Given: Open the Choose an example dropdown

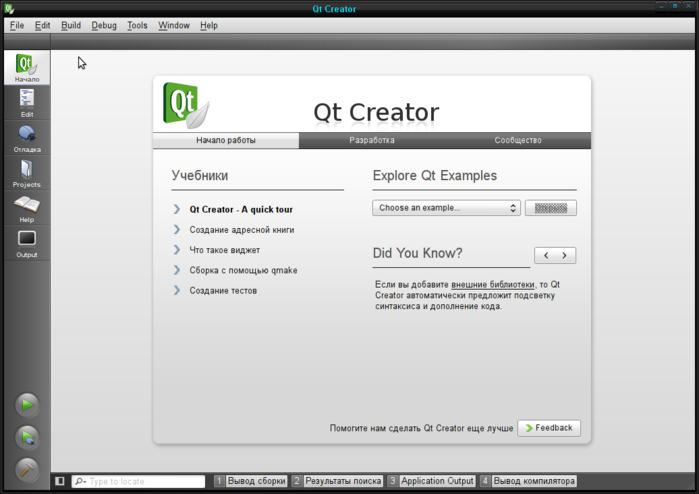Looking at the screenshot, I should pyautogui.click(x=446, y=208).
